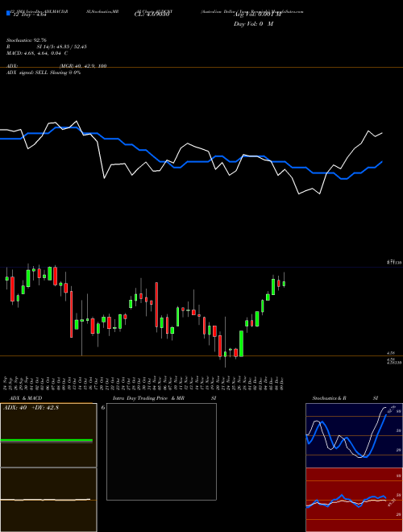Click the '6' label beside the intraday panel
Viewport: 403px width, 532px height.
tap(103, 408)
